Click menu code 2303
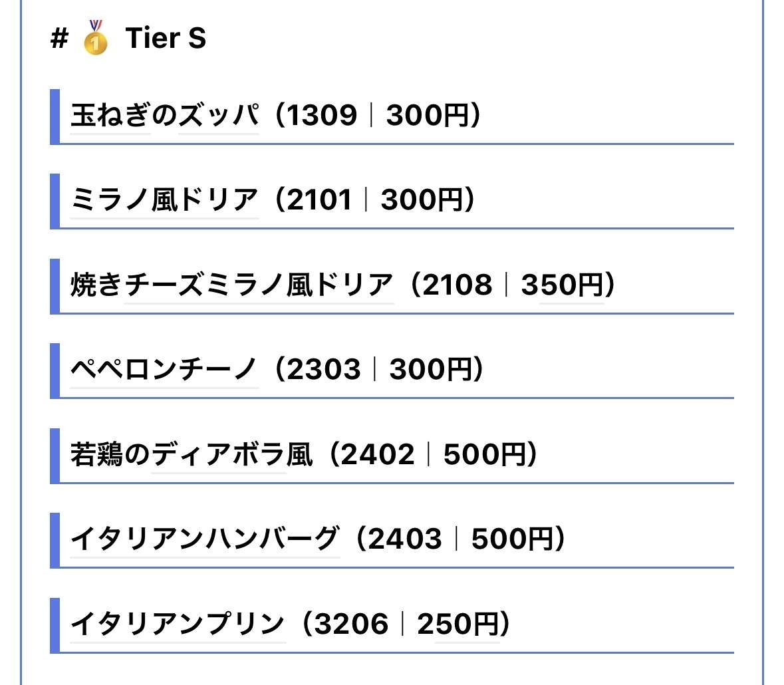 [324, 370]
